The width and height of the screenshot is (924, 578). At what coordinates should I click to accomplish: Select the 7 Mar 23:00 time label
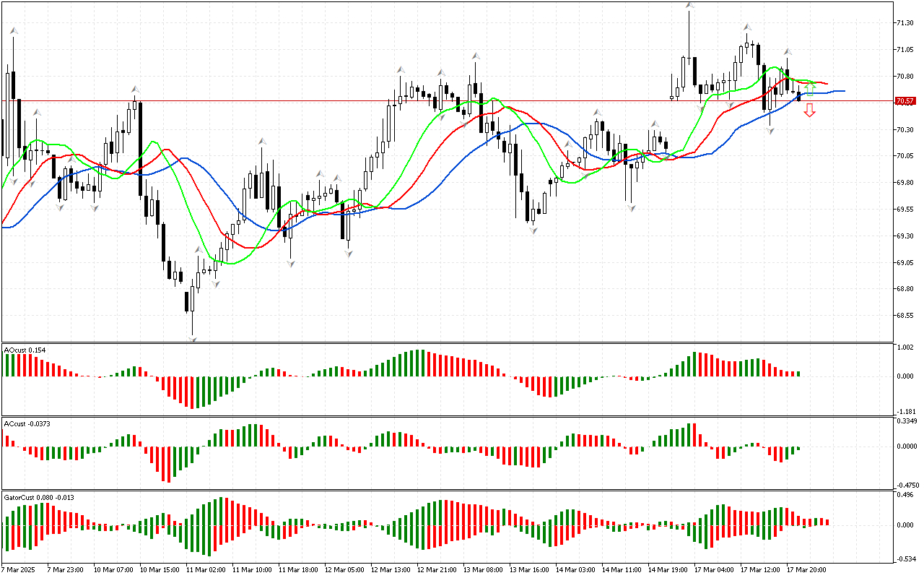pyautogui.click(x=65, y=570)
